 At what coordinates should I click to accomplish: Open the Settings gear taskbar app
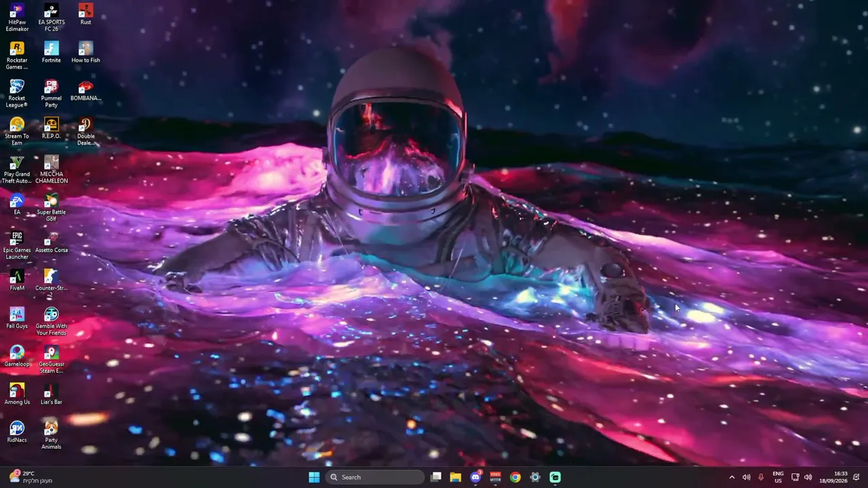coord(535,477)
